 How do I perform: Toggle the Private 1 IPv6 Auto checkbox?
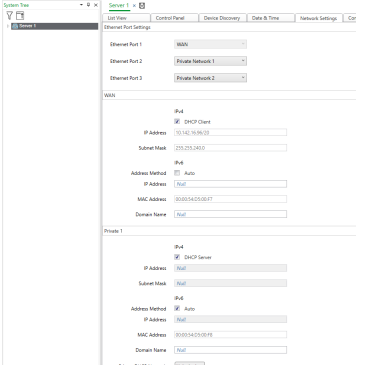click(x=177, y=309)
